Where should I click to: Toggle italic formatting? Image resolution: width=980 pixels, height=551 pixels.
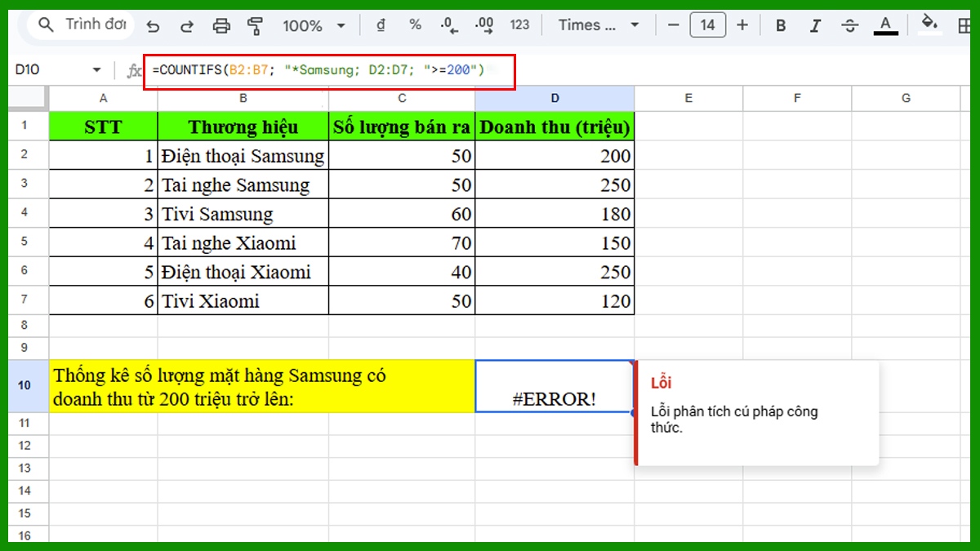coord(815,24)
